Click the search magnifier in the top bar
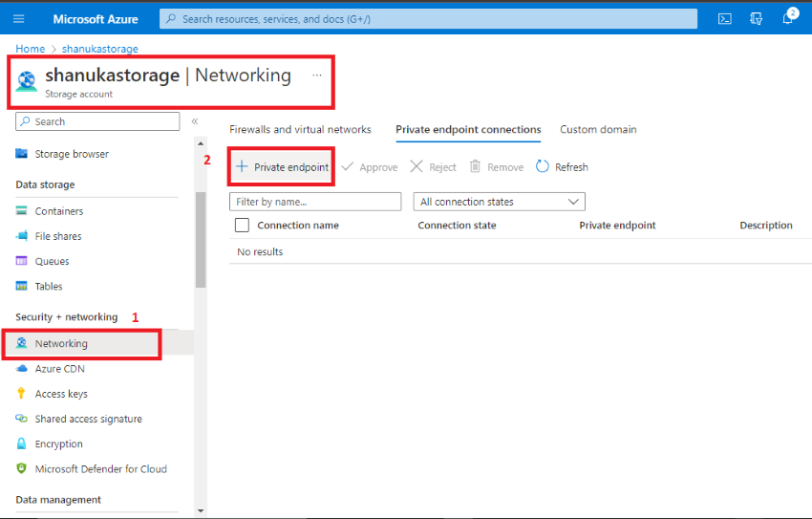Viewport: 812px width, 519px height. [171, 19]
